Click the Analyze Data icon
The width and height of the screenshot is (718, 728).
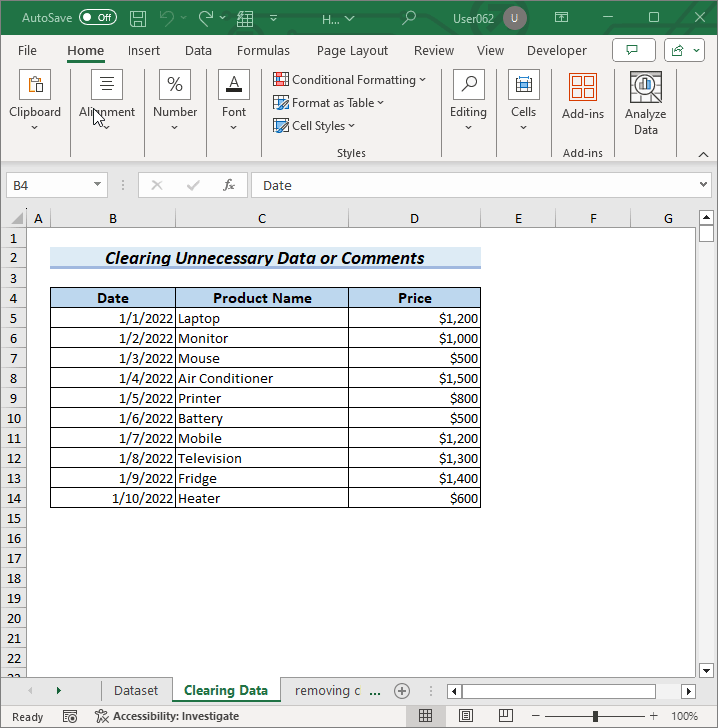(646, 87)
